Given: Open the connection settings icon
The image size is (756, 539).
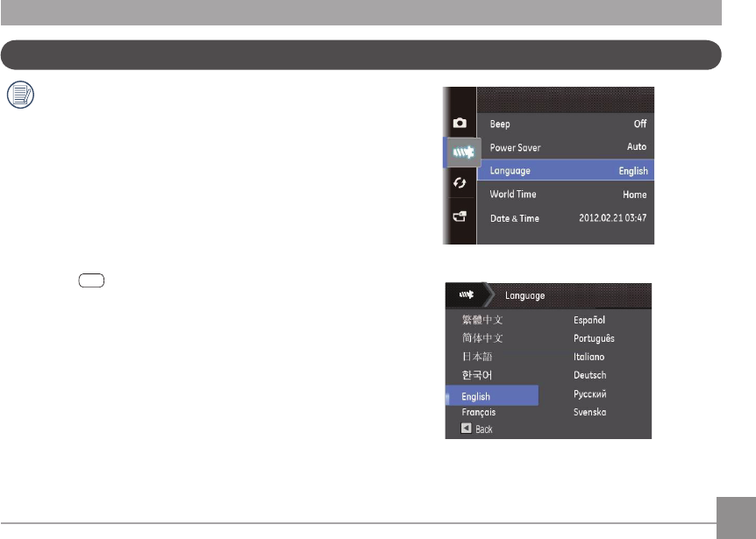Looking at the screenshot, I should coord(460,216).
